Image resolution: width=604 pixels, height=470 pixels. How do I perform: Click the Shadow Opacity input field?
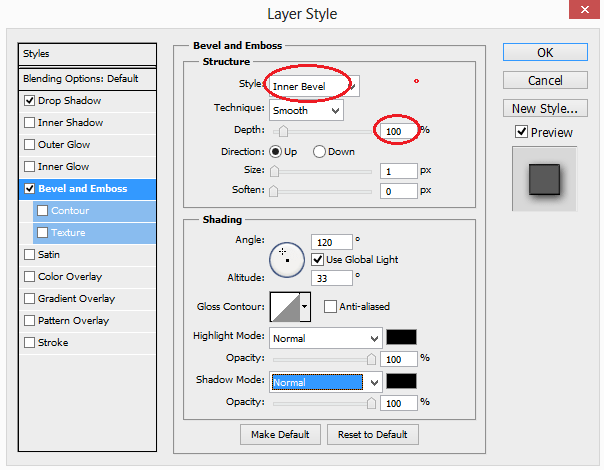pos(399,403)
